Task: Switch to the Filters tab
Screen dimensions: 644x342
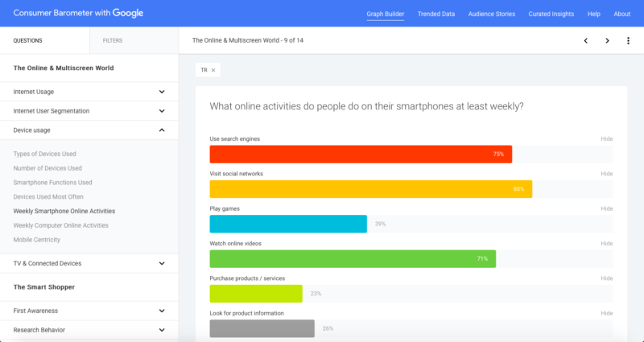Action: [x=113, y=40]
